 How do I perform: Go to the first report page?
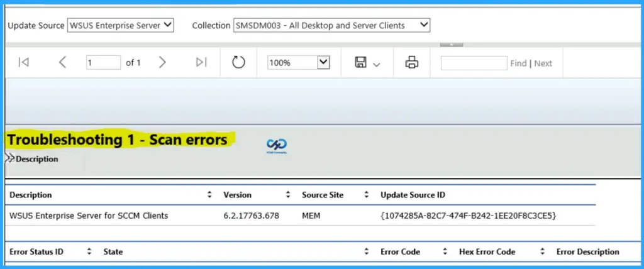pyautogui.click(x=23, y=62)
